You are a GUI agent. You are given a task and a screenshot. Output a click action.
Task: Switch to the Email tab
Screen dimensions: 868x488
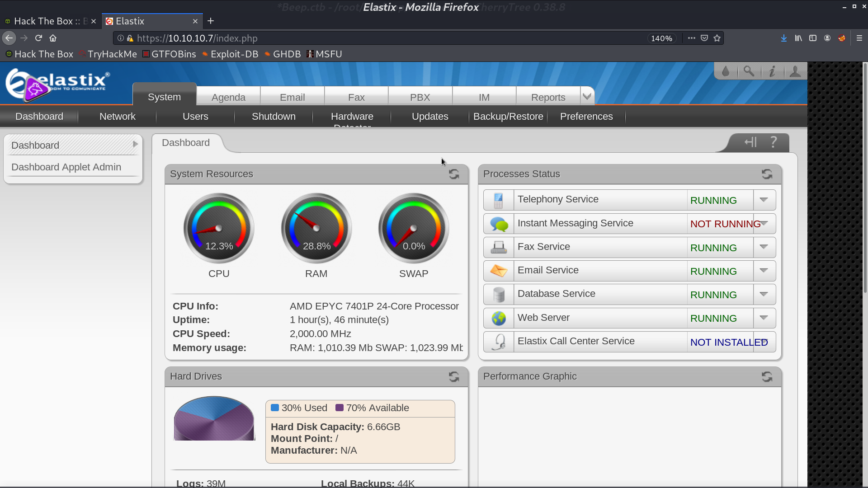(292, 97)
